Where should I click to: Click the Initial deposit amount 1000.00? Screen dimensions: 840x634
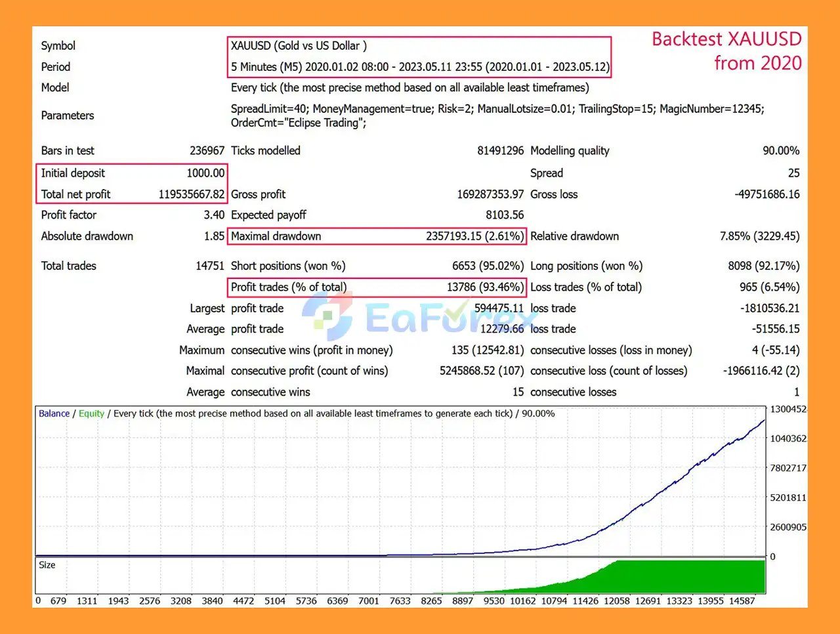[206, 173]
